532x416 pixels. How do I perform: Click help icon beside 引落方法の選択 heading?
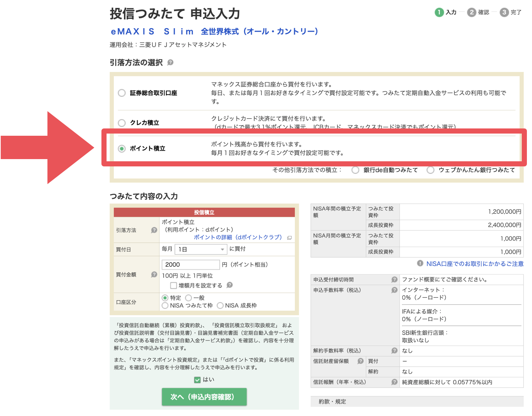(x=170, y=62)
